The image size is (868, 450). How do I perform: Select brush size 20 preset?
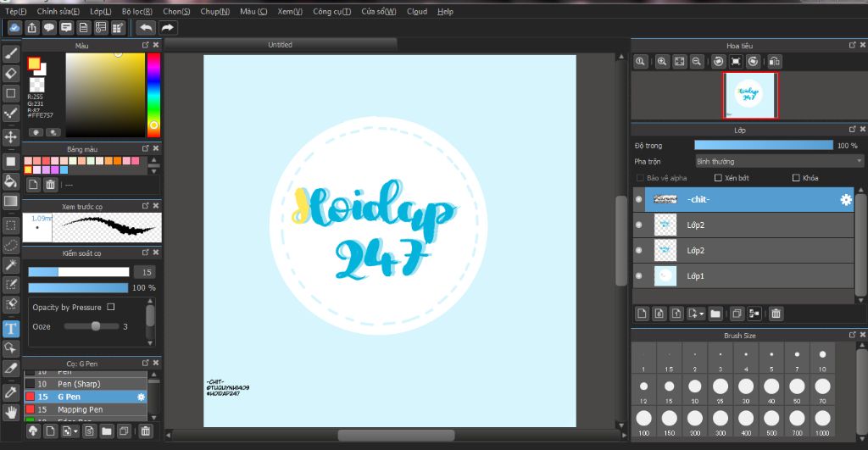695,390
